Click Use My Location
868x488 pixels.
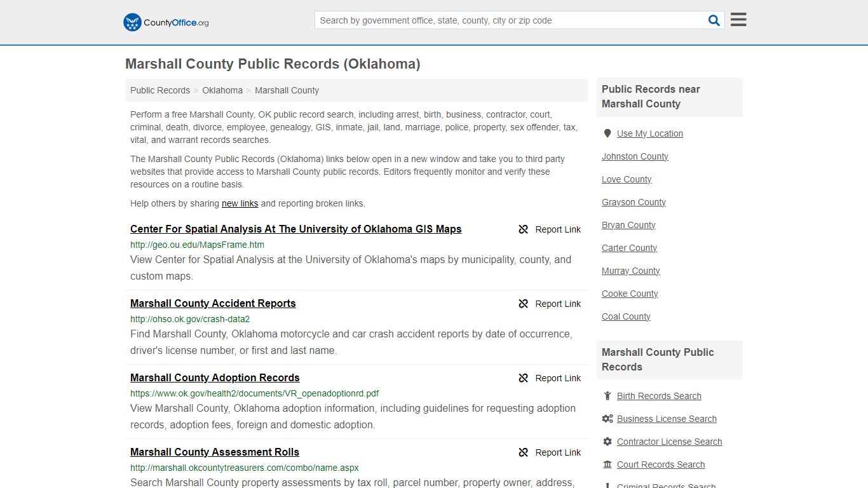tap(650, 133)
